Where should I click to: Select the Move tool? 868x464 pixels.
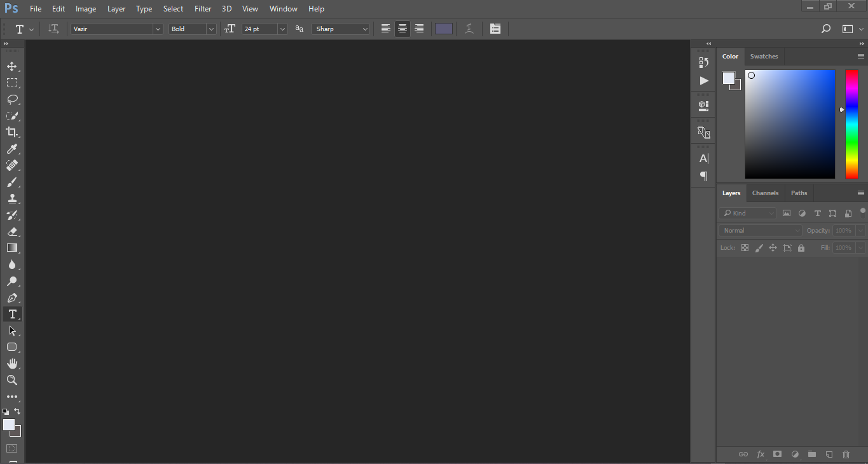(x=11, y=66)
